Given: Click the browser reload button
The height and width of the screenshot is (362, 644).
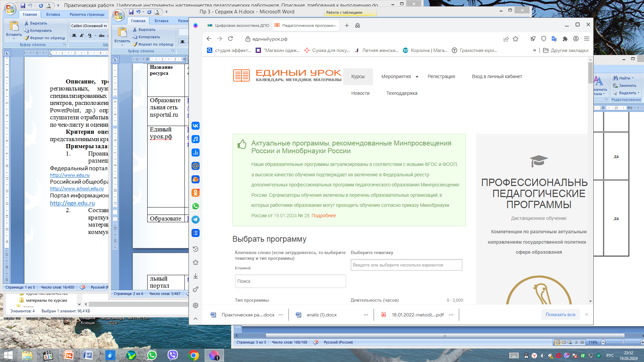Looking at the screenshot, I should click(230, 39).
